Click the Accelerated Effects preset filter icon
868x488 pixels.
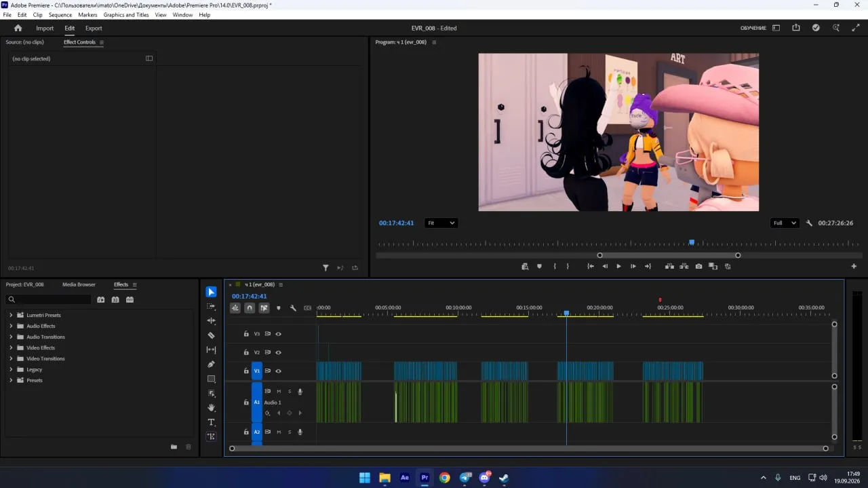pyautogui.click(x=101, y=299)
